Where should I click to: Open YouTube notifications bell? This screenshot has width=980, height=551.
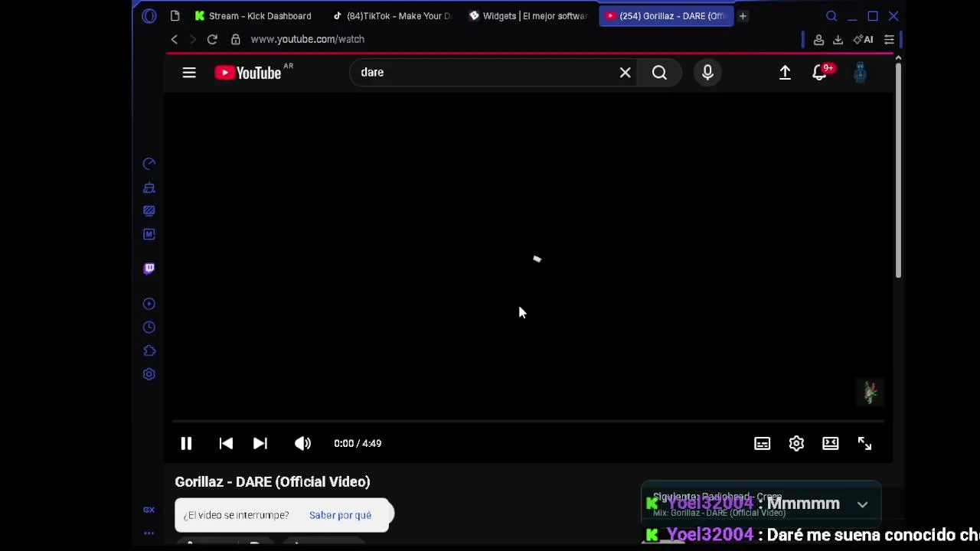click(819, 73)
